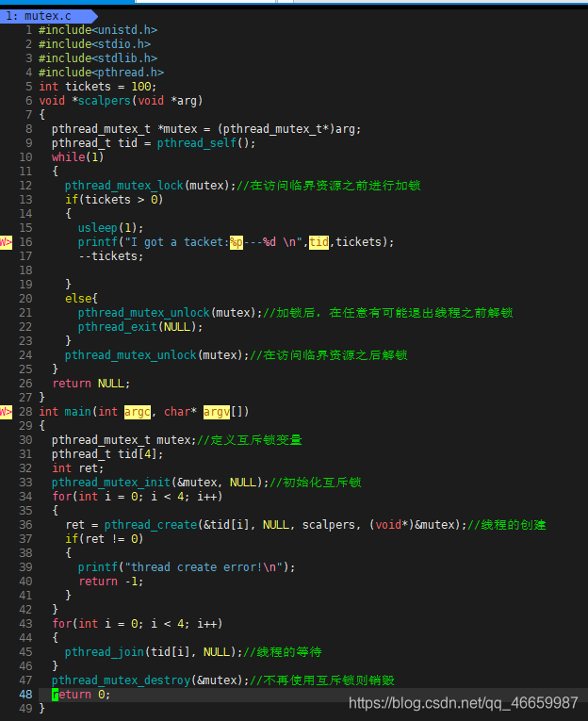Click the pthread_mutex_t cast on line 8

[x=276, y=129]
